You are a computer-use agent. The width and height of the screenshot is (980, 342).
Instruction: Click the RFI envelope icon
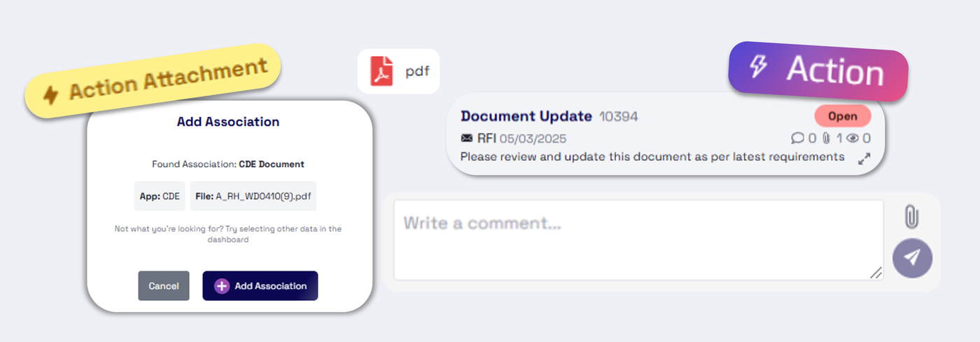pos(467,138)
